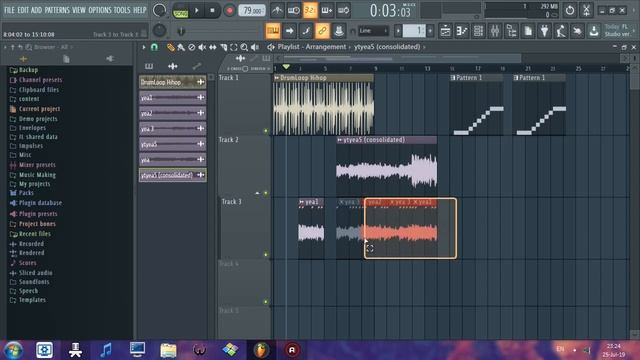640x360 pixels.
Task: Show patterns in the picker panel
Action: point(149,66)
